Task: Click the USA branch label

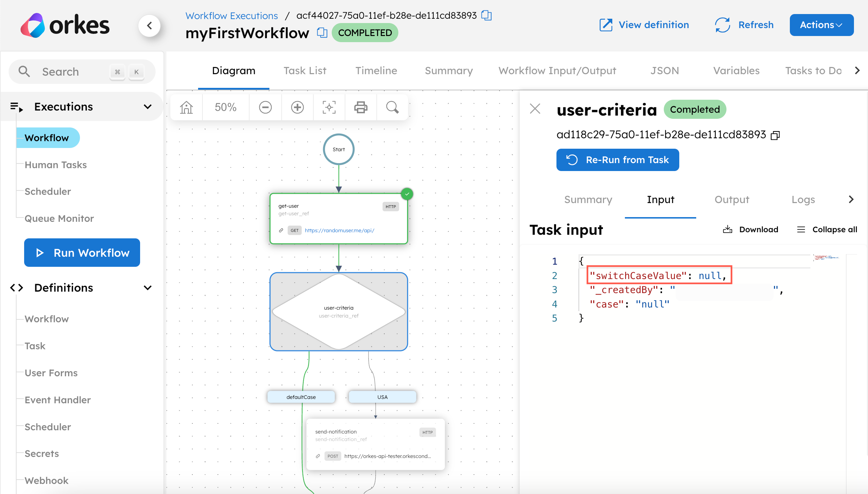Action: point(382,397)
